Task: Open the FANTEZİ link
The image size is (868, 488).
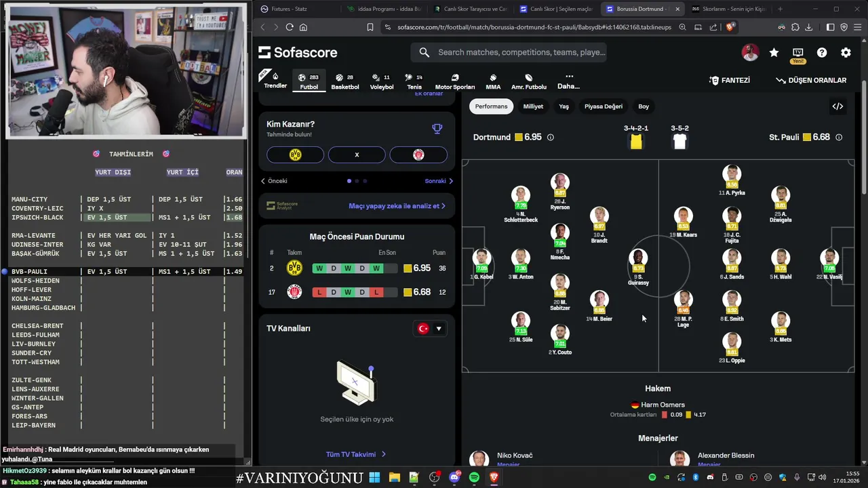Action: [730, 80]
